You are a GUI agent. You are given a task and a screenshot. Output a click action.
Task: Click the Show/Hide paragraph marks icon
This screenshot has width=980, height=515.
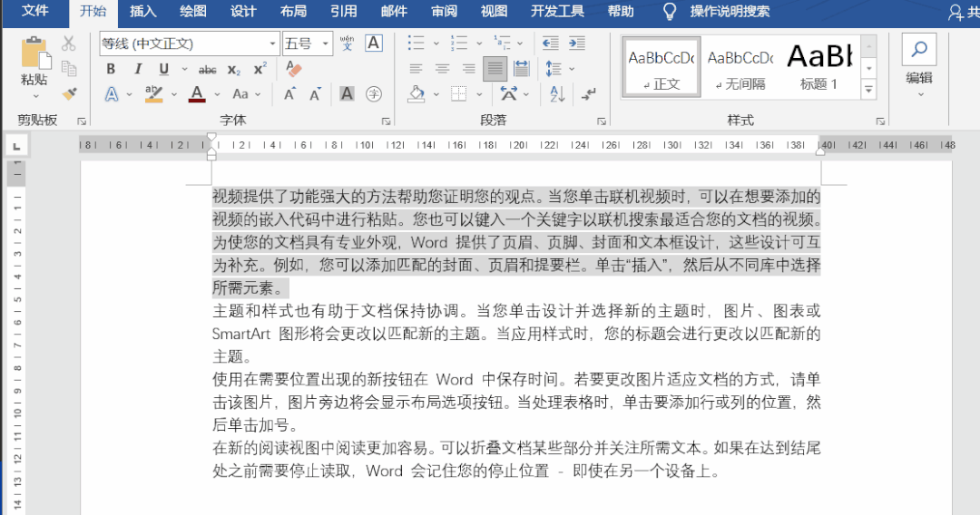pyautogui.click(x=589, y=93)
